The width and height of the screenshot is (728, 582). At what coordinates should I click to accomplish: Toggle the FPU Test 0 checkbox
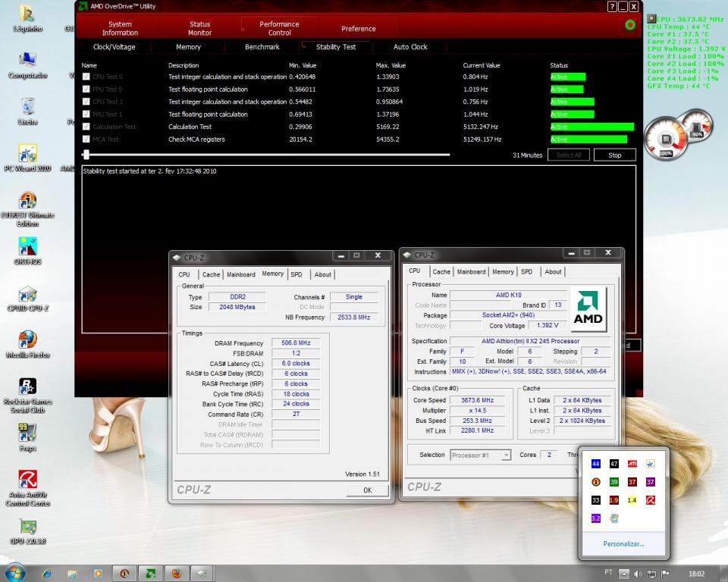[x=86, y=89]
